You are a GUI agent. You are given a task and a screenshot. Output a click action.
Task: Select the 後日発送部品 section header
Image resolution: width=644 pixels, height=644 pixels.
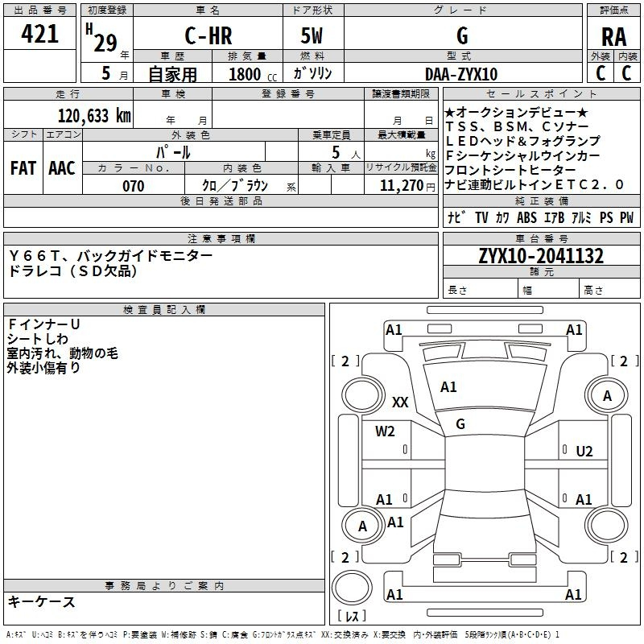point(221,200)
